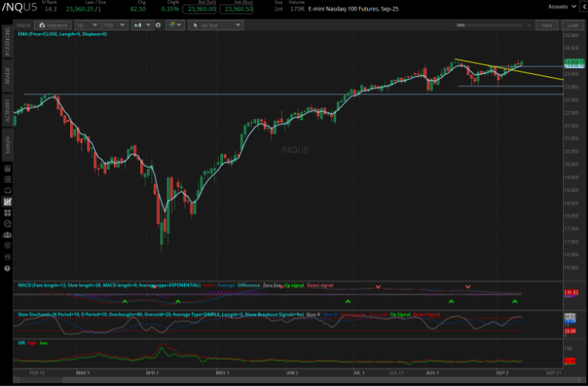Open the help question mark icon
Viewport: 588px width, 387px height.
pos(7,269)
